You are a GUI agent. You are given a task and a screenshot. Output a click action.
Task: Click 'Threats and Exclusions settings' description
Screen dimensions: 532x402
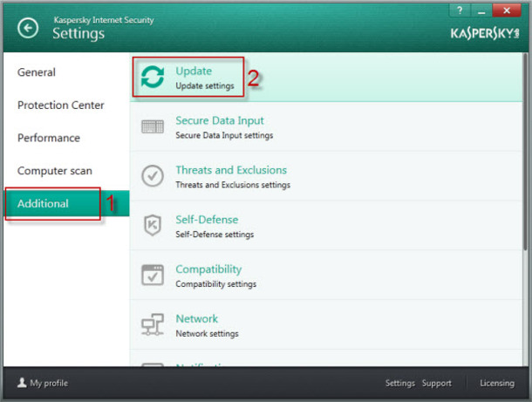(x=233, y=185)
